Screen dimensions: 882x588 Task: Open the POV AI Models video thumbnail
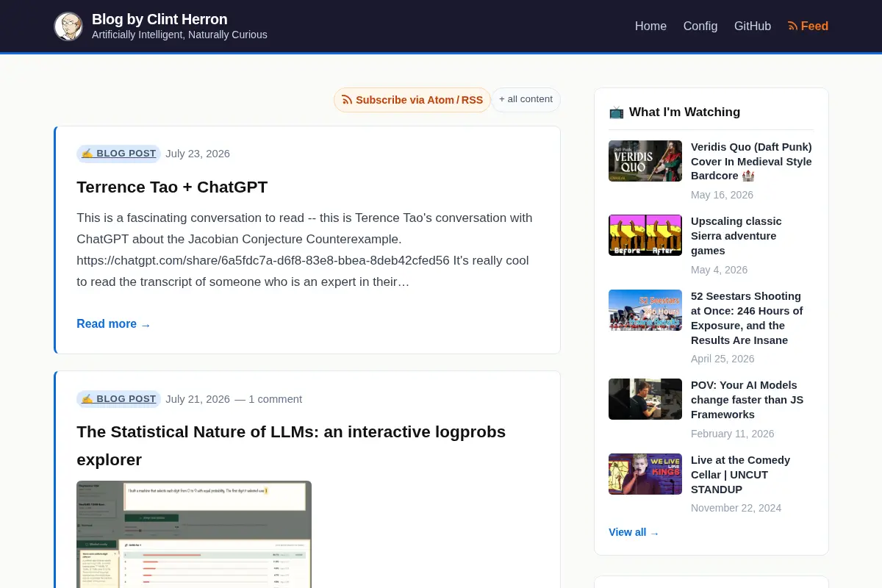click(645, 399)
